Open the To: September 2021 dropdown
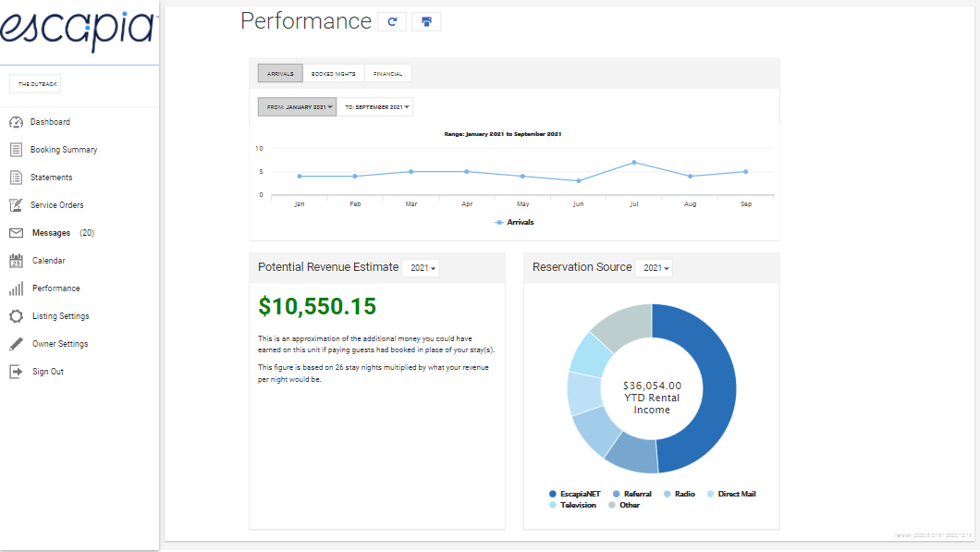The image size is (980, 552). [374, 107]
